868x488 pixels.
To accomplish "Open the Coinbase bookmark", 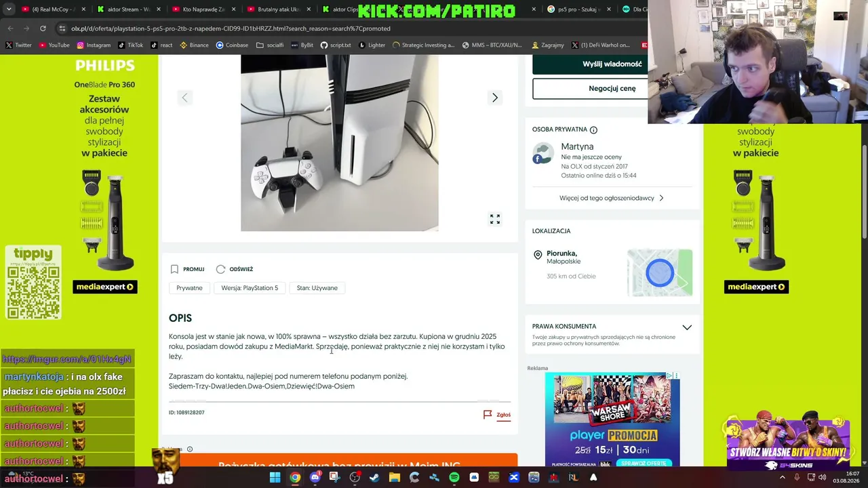I will (x=232, y=45).
